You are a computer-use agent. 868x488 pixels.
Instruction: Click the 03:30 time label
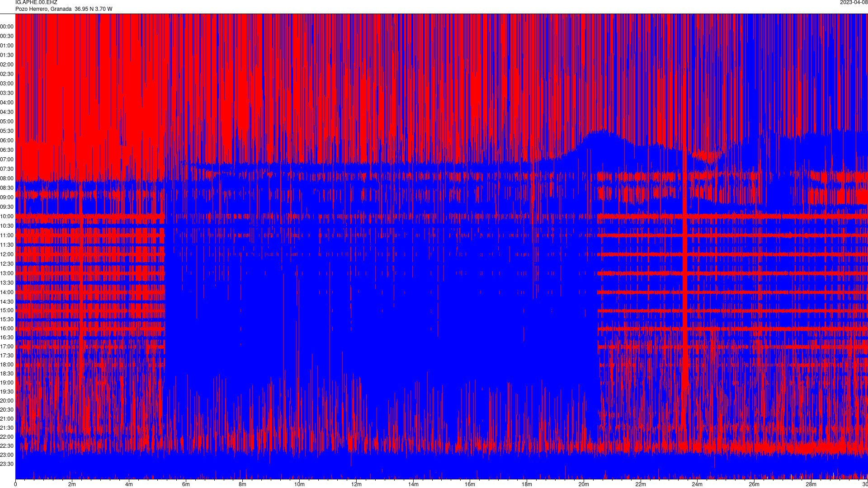pyautogui.click(x=7, y=93)
